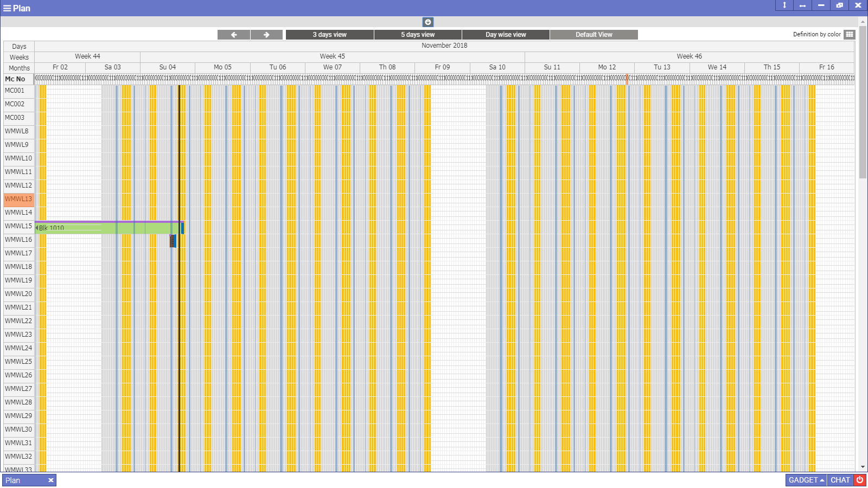The height and width of the screenshot is (488, 868).
Task: Open Definition by color grid icon
Action: click(x=850, y=34)
